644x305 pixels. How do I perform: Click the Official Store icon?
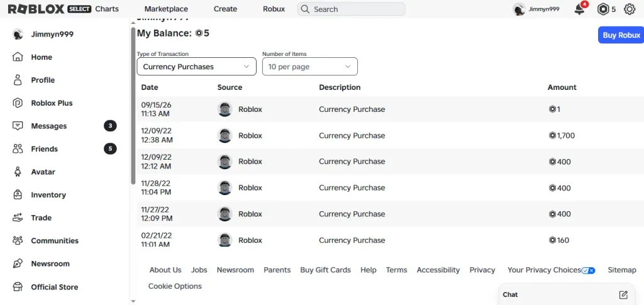[x=18, y=287]
